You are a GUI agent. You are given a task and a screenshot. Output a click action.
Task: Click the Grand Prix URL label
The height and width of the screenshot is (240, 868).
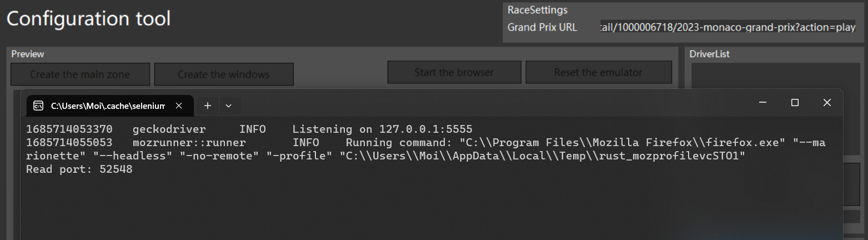point(542,28)
